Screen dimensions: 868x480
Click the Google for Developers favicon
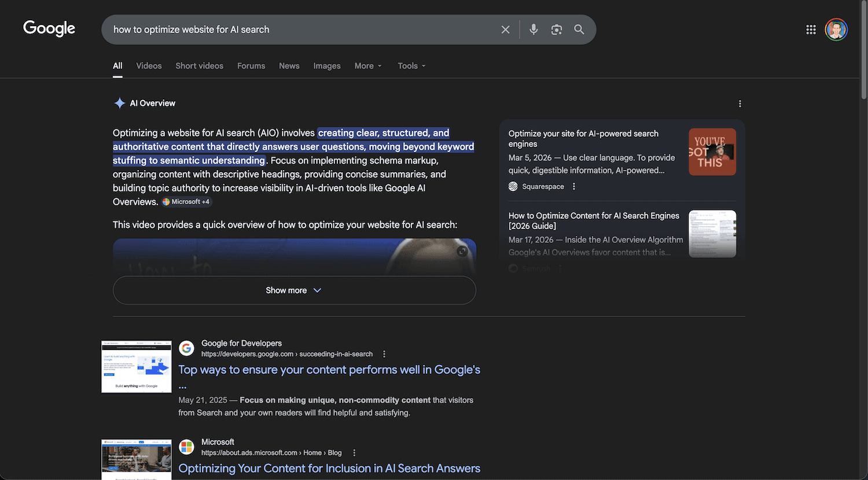point(186,348)
